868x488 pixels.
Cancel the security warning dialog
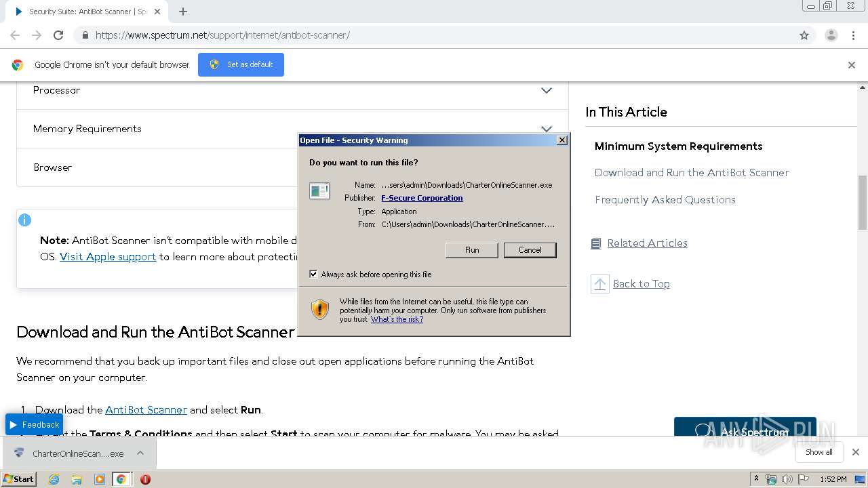(x=530, y=250)
